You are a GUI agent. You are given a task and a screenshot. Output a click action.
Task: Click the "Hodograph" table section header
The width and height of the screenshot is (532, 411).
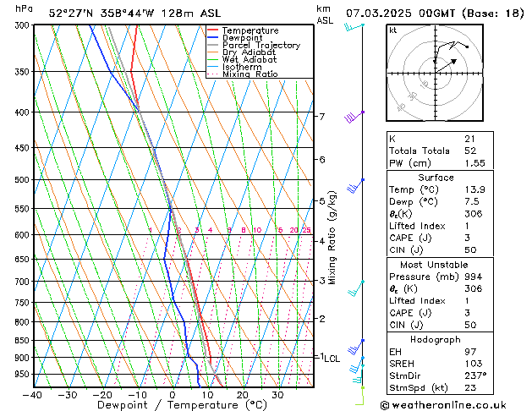coord(436,339)
